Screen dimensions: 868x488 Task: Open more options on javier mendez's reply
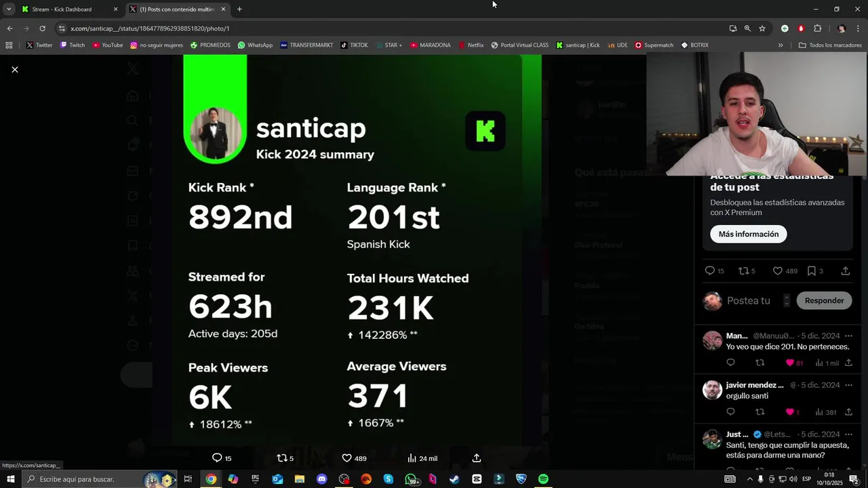coord(848,385)
